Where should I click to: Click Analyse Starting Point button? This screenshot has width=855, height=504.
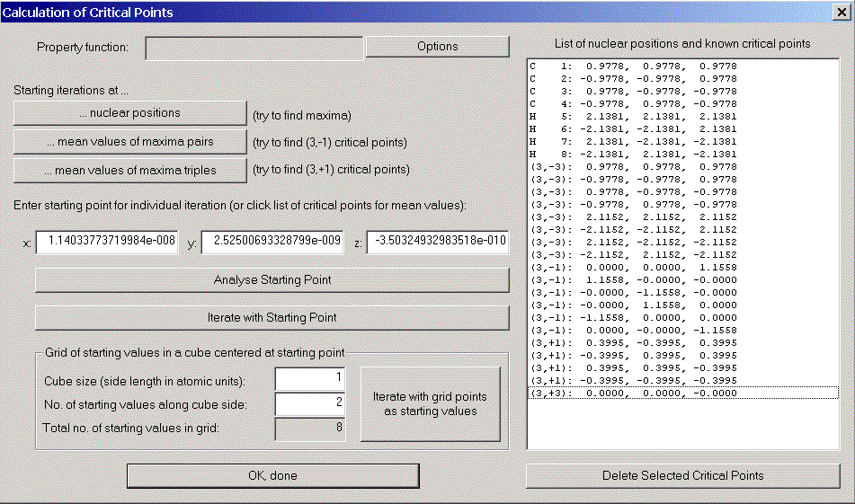point(272,280)
